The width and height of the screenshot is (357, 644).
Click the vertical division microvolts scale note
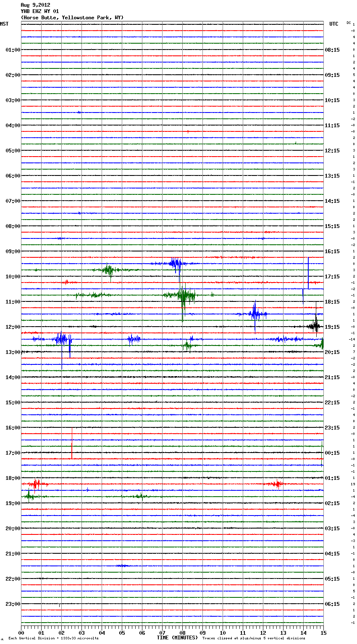(x=53, y=638)
